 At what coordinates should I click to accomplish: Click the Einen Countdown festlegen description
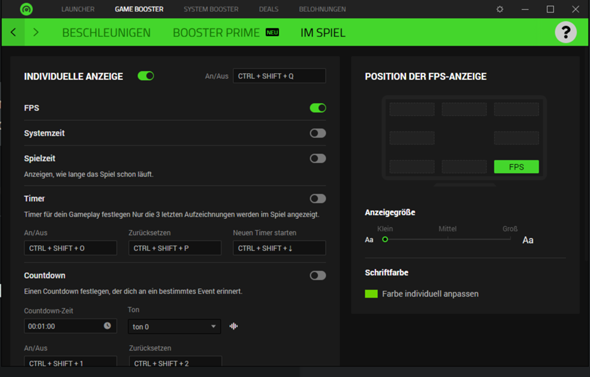[x=133, y=291]
